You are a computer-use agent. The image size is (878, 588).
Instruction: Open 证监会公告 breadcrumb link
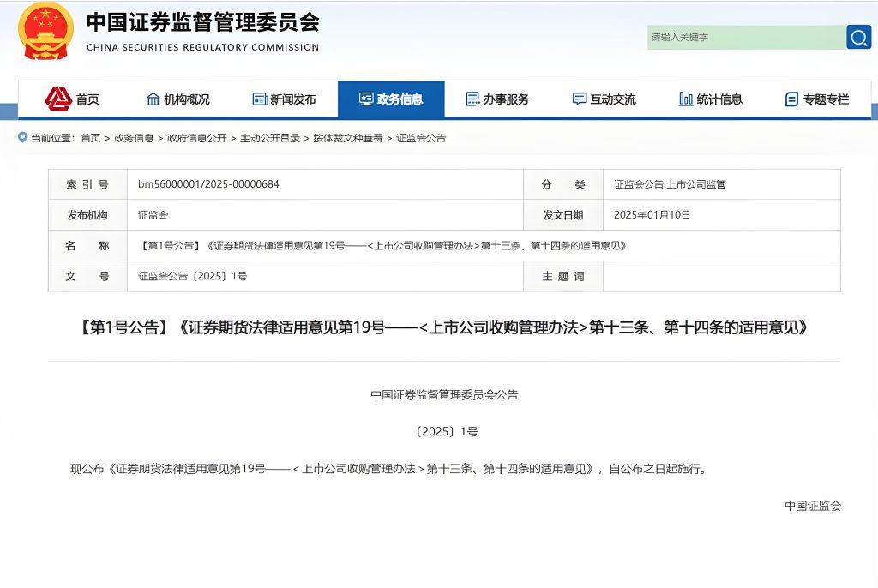click(421, 138)
